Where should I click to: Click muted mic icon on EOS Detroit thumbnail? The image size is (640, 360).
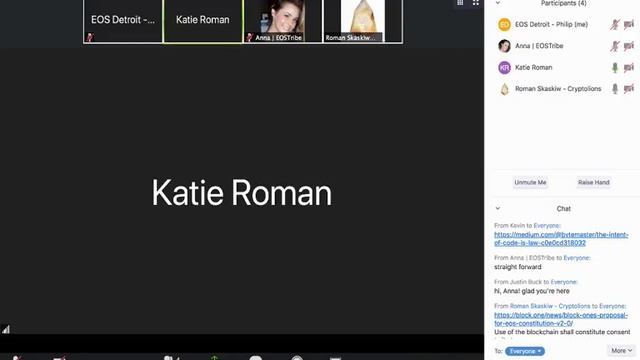pyautogui.click(x=90, y=38)
